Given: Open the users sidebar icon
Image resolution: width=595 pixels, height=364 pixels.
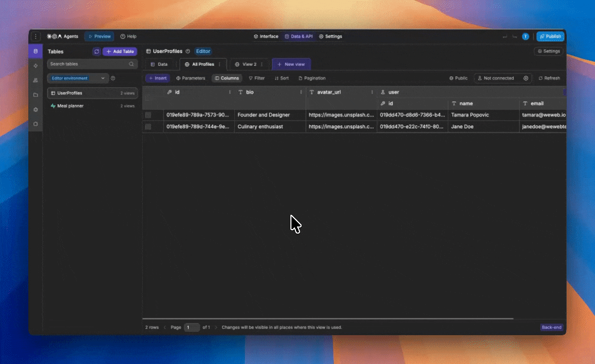Looking at the screenshot, I should pos(35,80).
